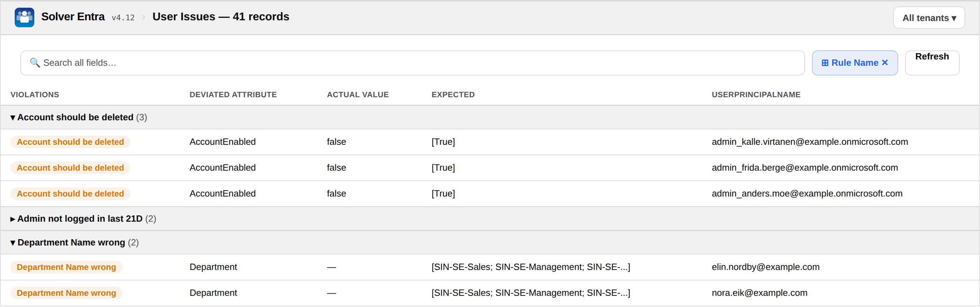Viewport: 980px width, 307px height.
Task: Click the User Issues — 41 records title
Action: [x=220, y=17]
